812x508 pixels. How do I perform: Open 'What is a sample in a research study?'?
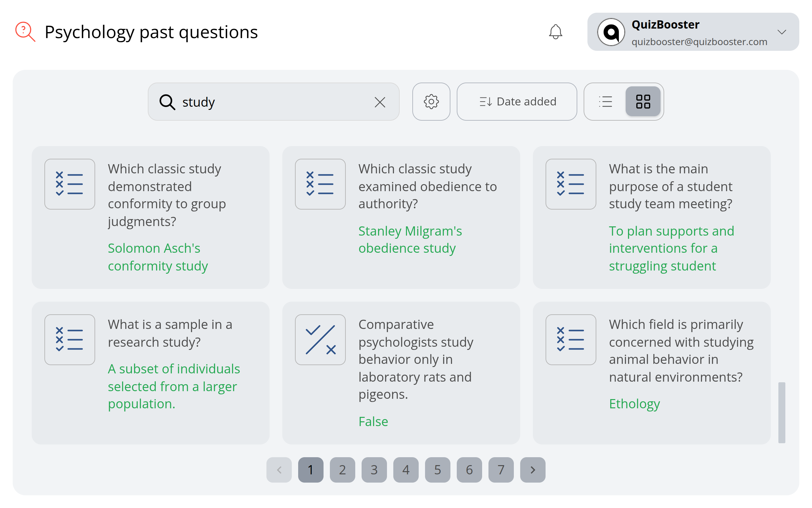[x=170, y=333]
